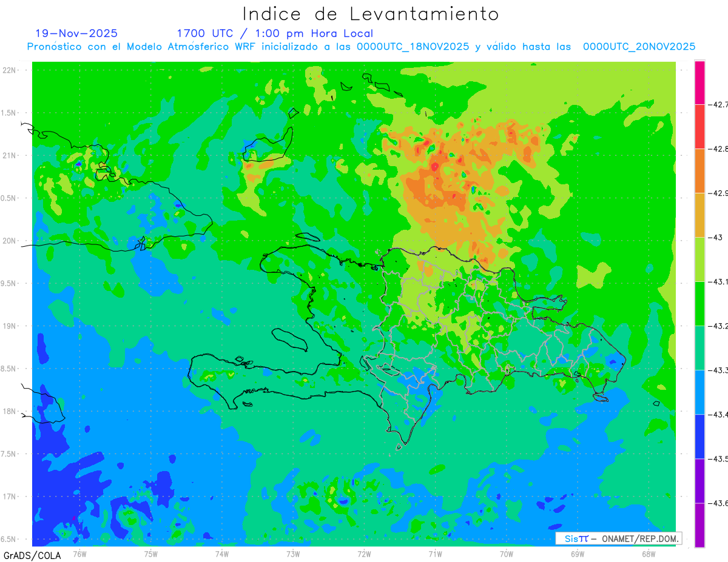Click the 18N latitude label

point(10,411)
